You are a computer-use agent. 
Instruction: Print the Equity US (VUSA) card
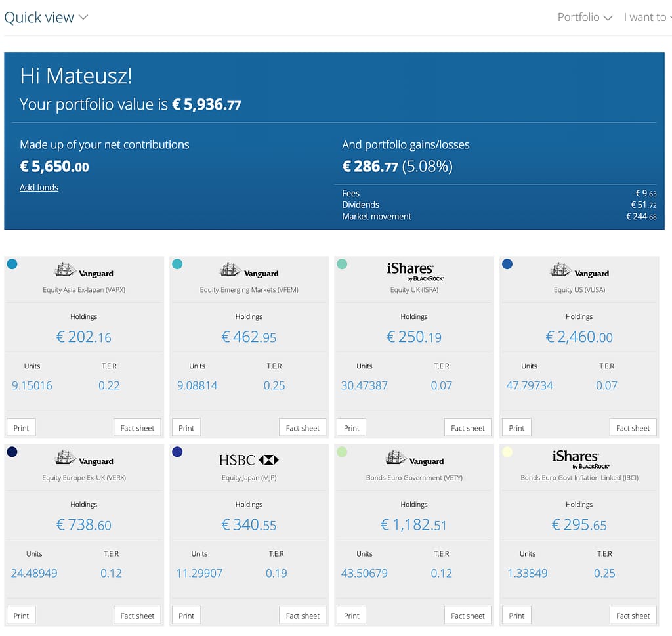tap(516, 428)
